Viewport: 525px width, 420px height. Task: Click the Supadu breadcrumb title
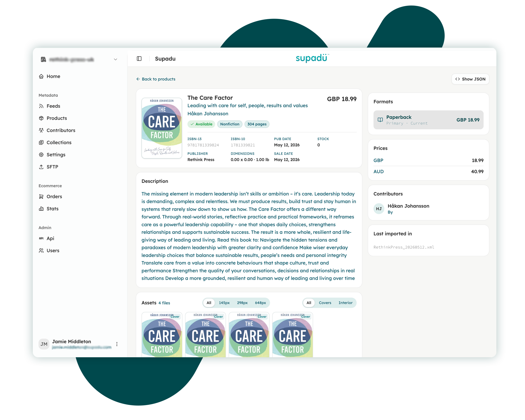click(165, 59)
